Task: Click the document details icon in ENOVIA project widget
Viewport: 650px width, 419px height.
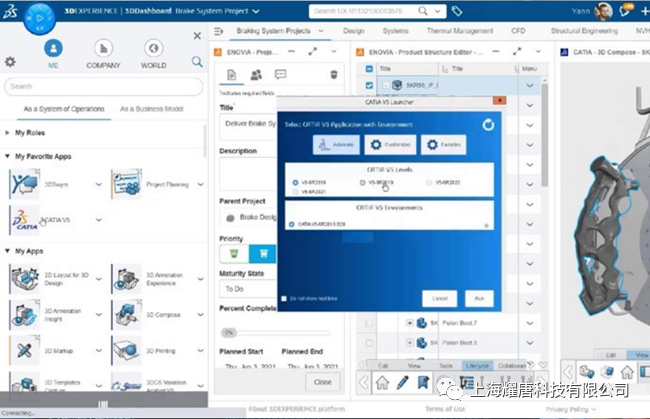Action: (231, 75)
